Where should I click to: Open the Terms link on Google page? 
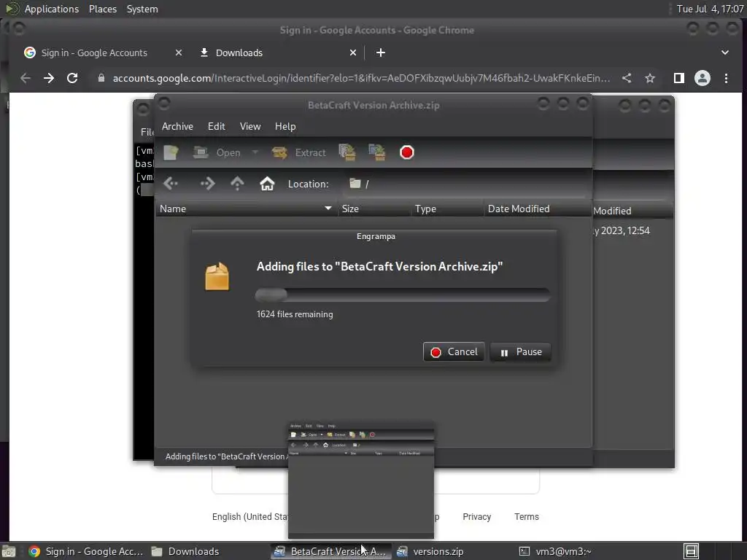pos(527,517)
